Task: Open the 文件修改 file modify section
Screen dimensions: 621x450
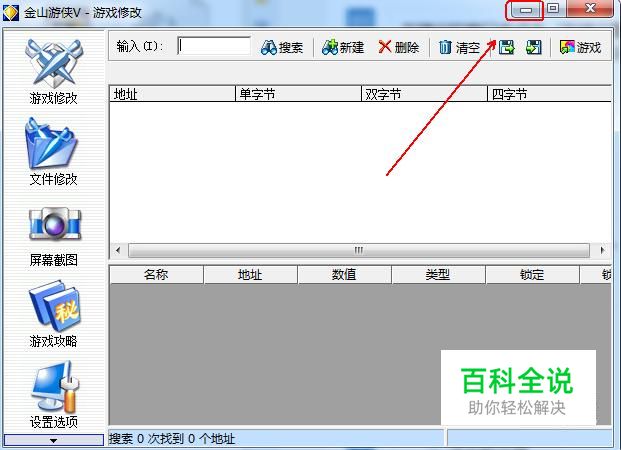Action: coord(53,152)
